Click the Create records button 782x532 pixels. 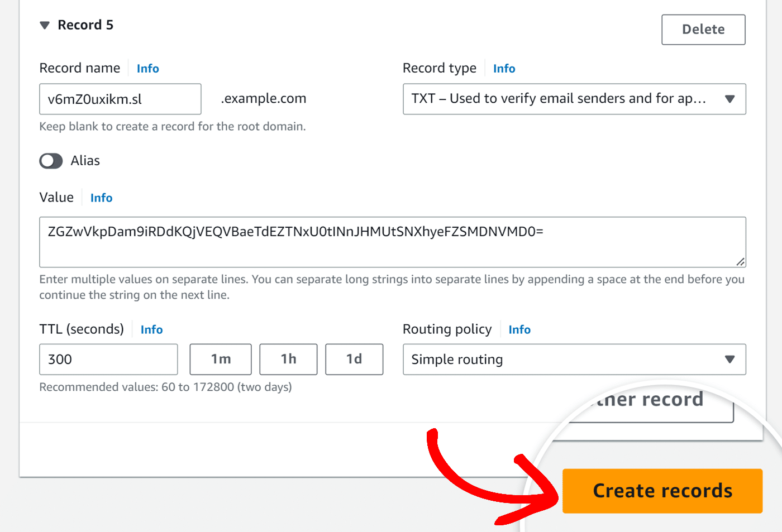(662, 491)
